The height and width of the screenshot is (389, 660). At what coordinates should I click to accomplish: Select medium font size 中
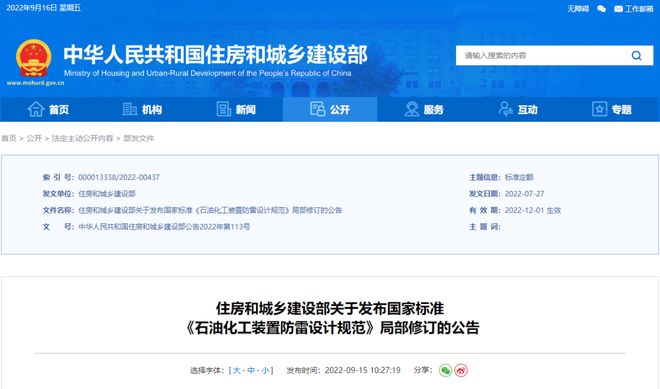pos(251,370)
